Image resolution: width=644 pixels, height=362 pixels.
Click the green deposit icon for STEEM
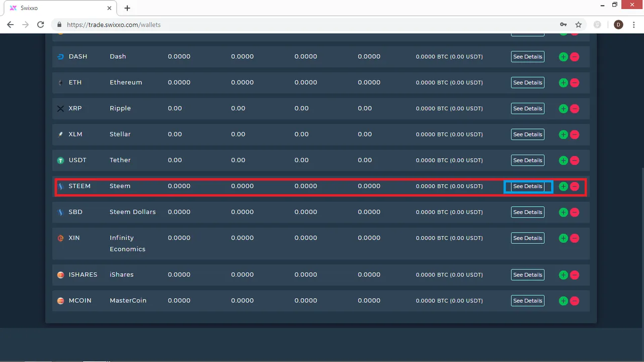pos(563,186)
